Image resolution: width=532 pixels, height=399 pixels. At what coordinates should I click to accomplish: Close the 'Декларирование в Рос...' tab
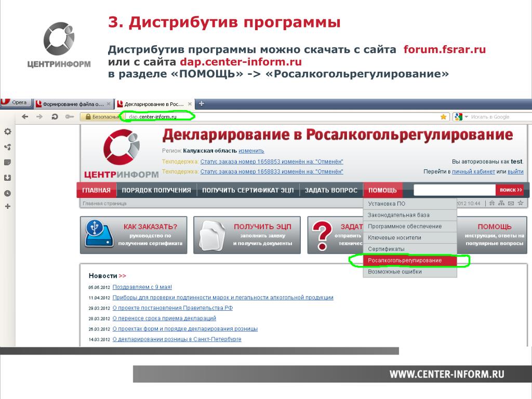point(190,104)
